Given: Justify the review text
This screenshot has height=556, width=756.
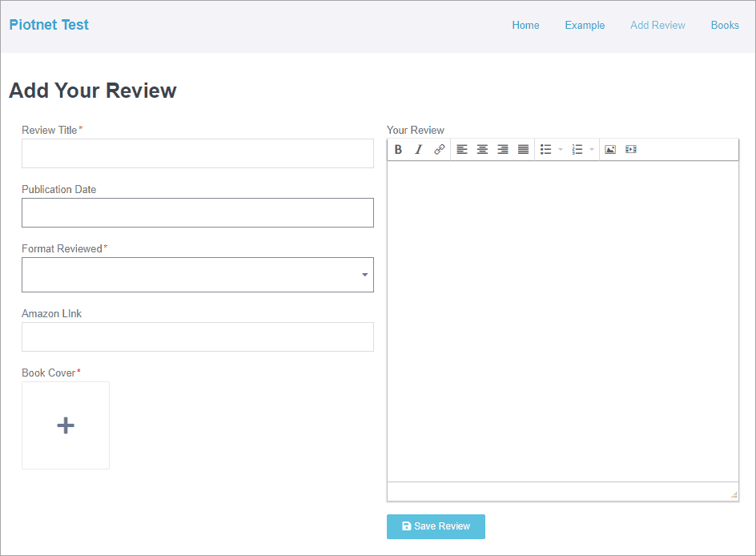Looking at the screenshot, I should [523, 149].
